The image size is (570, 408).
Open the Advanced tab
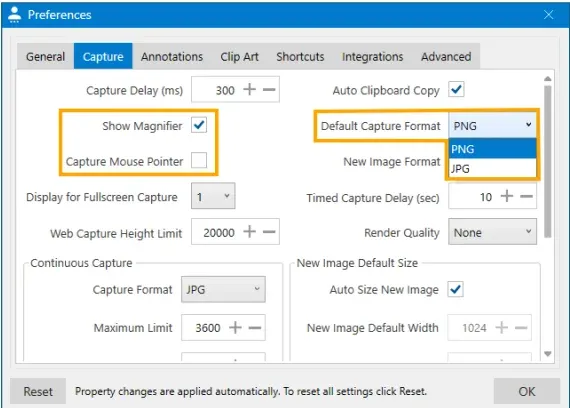[x=446, y=56]
